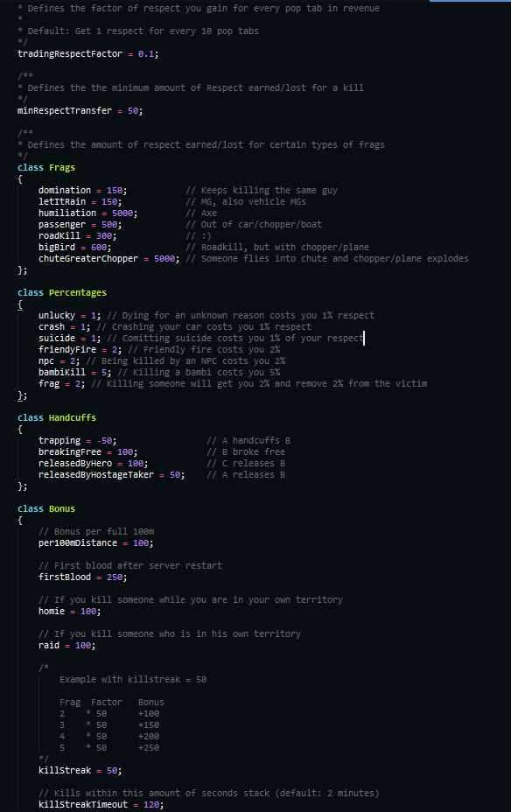
Task: Click the '// MG, also vehicle MGs' comment
Action: [246, 202]
